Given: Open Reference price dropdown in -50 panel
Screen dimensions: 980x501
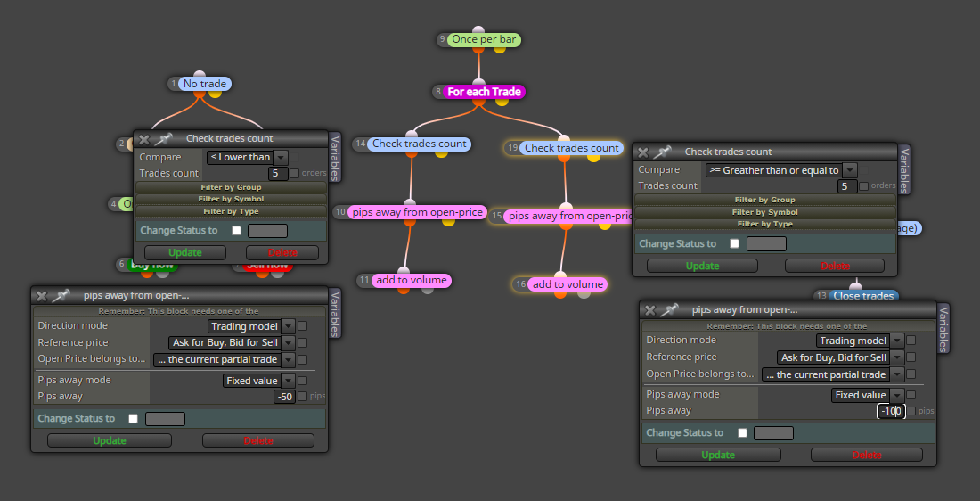Looking at the screenshot, I should pyautogui.click(x=232, y=342).
